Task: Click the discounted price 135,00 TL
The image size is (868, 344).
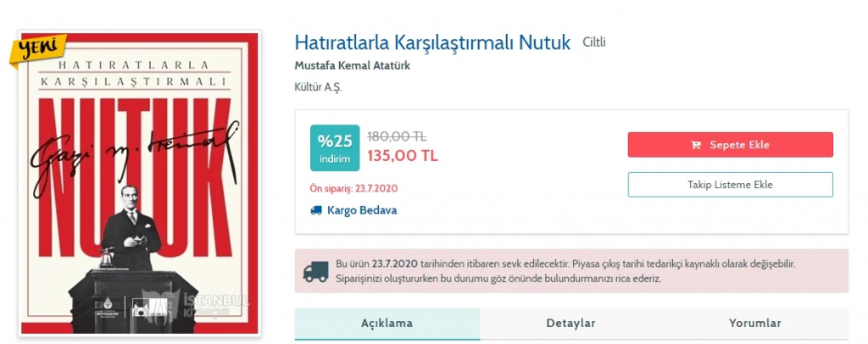Action: 403,156
